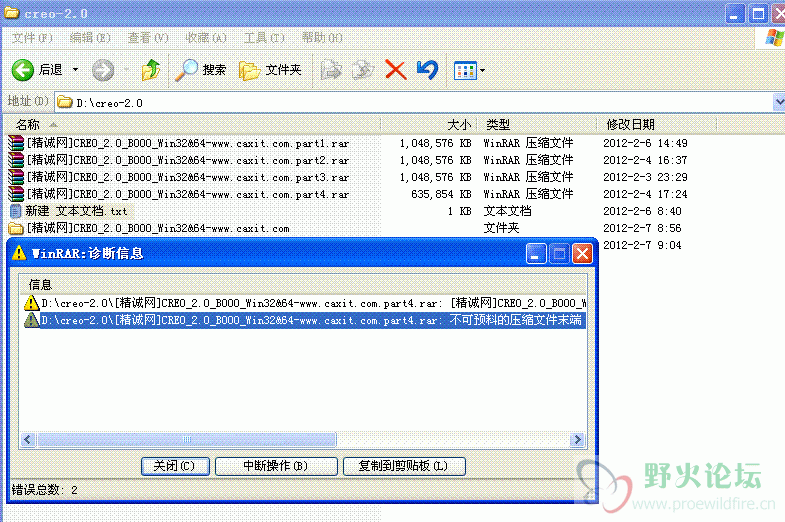This screenshot has height=522, width=785.
Task: Click the date 2012-2-7 8:56
Action: click(642, 228)
